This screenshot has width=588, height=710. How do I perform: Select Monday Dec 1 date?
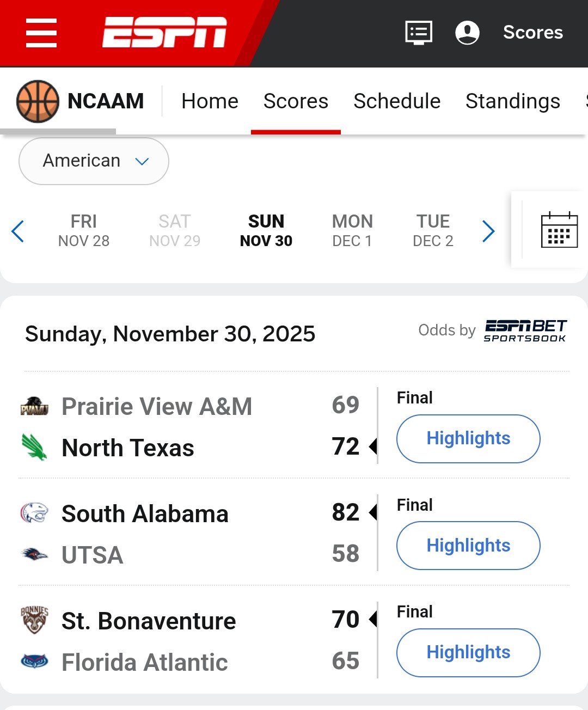click(x=352, y=230)
